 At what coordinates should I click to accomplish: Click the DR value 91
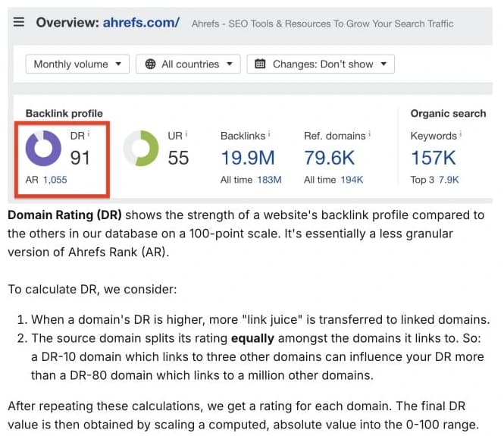(x=80, y=158)
